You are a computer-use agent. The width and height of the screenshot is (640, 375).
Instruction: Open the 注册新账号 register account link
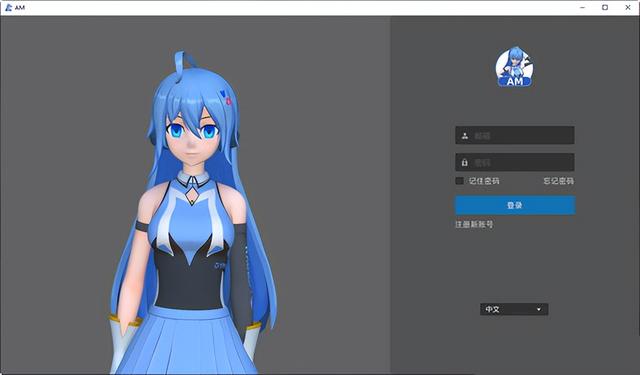474,224
